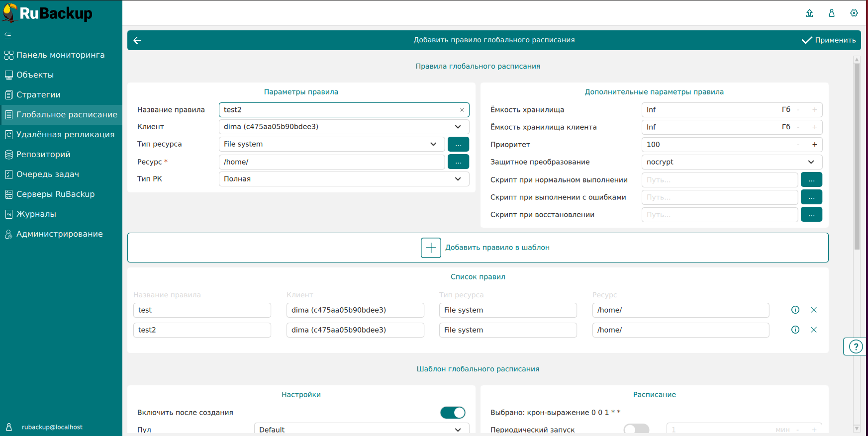
Task: Browse resource path with ellipsis button
Action: (x=458, y=162)
